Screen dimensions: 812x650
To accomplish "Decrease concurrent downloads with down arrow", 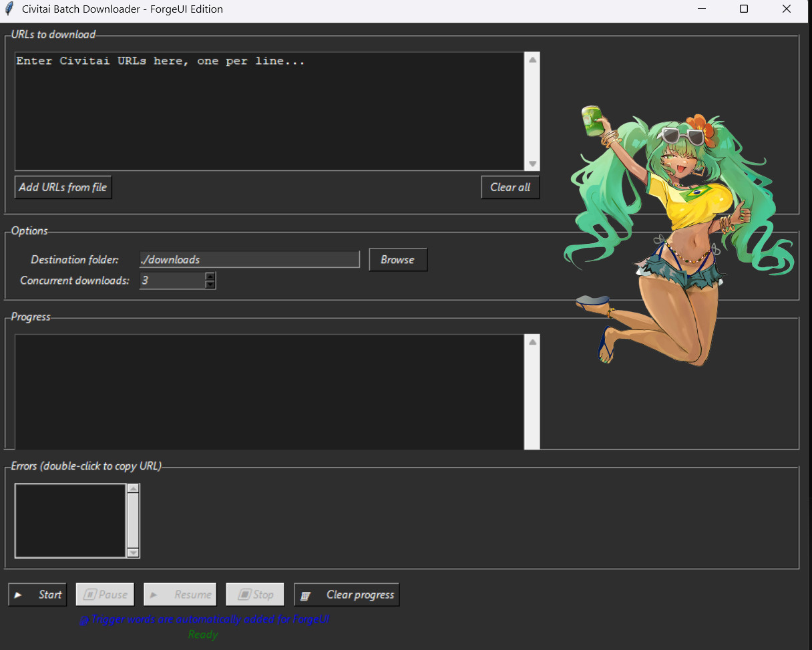I will tap(210, 285).
